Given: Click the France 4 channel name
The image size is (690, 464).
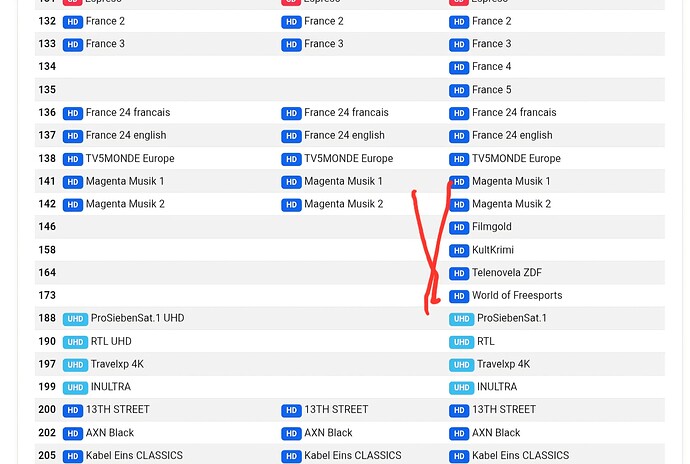Looking at the screenshot, I should 492,66.
